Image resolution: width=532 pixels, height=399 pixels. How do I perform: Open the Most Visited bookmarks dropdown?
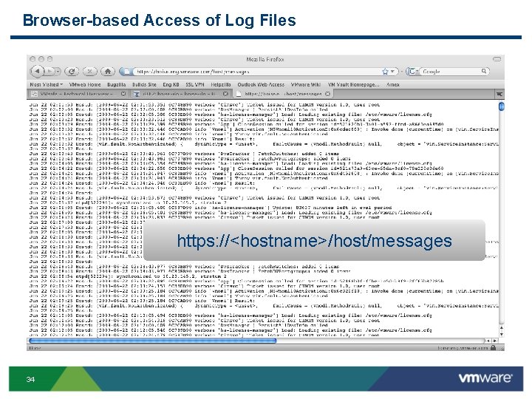[46, 84]
